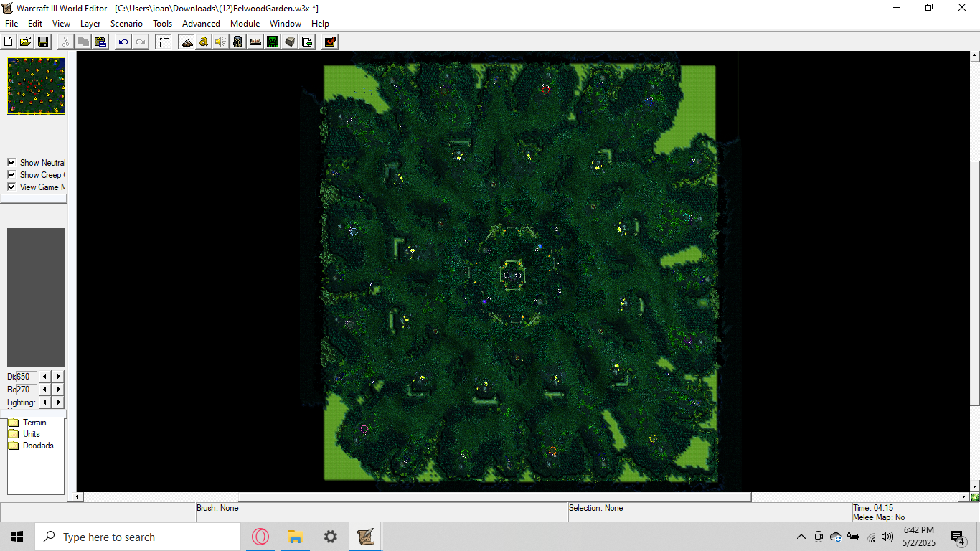Click the vertical scrollbar up arrow
980x551 pixels.
975,55
